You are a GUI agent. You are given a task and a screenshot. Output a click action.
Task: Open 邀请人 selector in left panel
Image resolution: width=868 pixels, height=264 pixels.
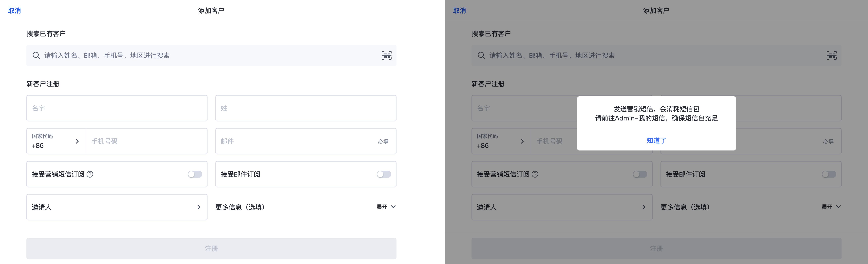coord(117,207)
